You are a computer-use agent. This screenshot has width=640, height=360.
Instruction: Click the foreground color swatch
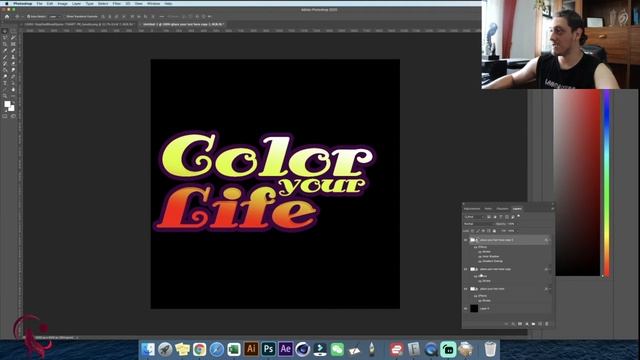click(7, 104)
